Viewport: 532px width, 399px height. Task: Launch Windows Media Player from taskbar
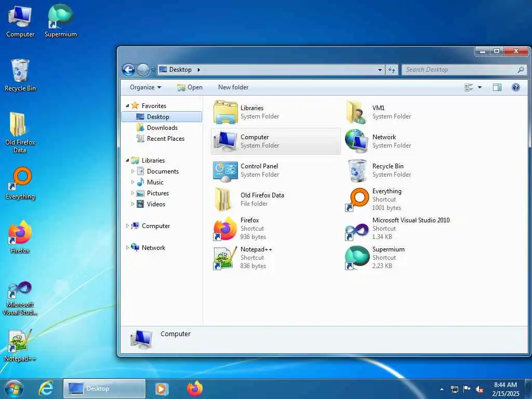click(162, 389)
